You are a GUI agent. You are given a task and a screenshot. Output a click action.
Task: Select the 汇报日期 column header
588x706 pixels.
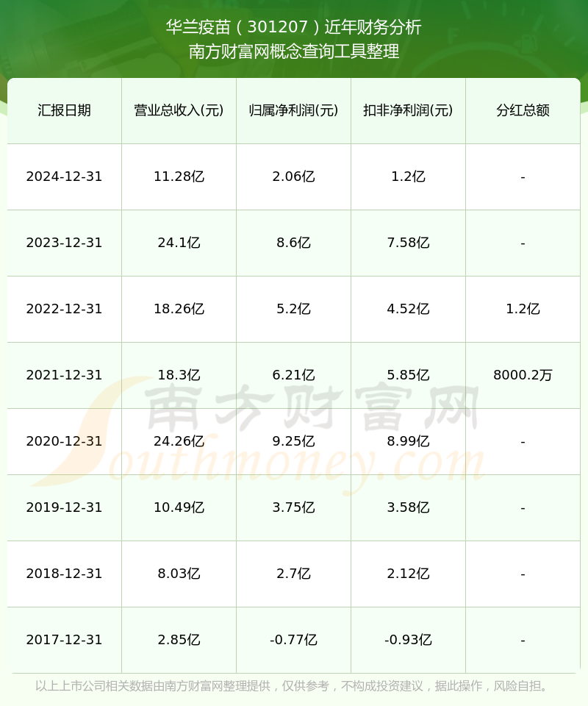65,110
